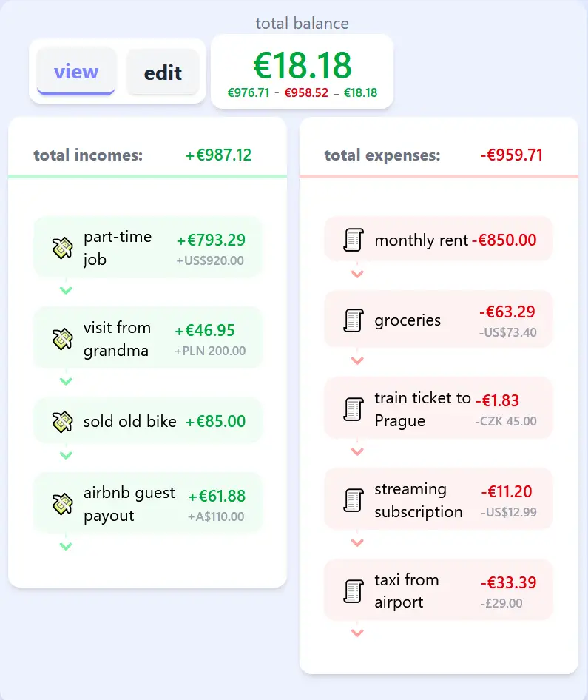Viewport: 588px width, 700px height.
Task: Expand chevron below taxi from airport
Action: pos(357,633)
